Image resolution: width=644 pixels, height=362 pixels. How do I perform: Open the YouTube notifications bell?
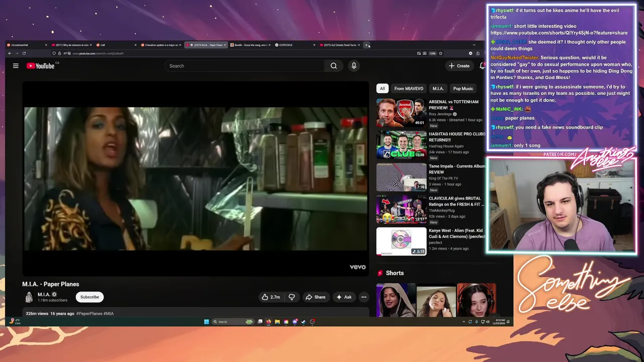(x=482, y=66)
